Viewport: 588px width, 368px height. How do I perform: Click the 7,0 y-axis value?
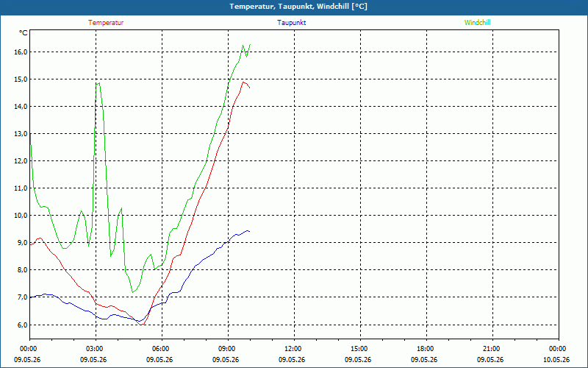point(23,297)
